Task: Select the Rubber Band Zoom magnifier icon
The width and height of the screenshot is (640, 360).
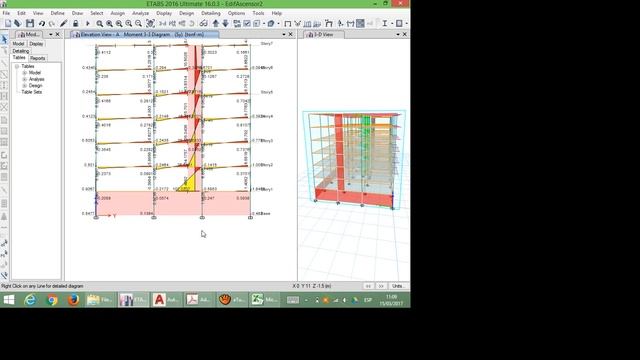Action: click(x=100, y=24)
